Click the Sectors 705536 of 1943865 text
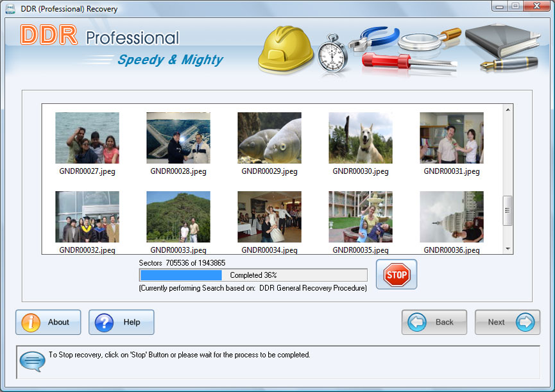 [x=182, y=263]
